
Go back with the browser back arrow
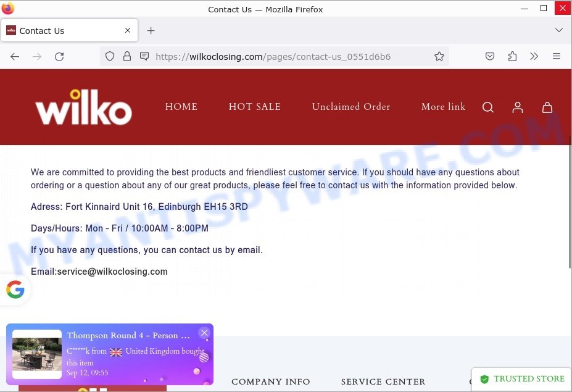[15, 57]
